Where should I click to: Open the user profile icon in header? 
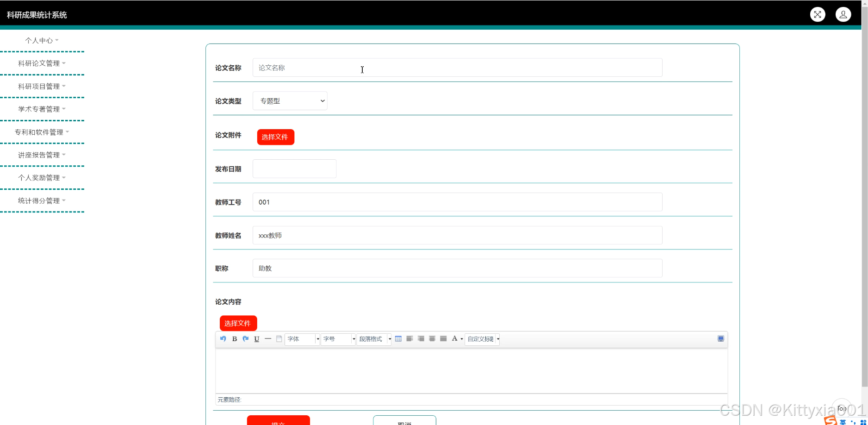[x=843, y=14]
